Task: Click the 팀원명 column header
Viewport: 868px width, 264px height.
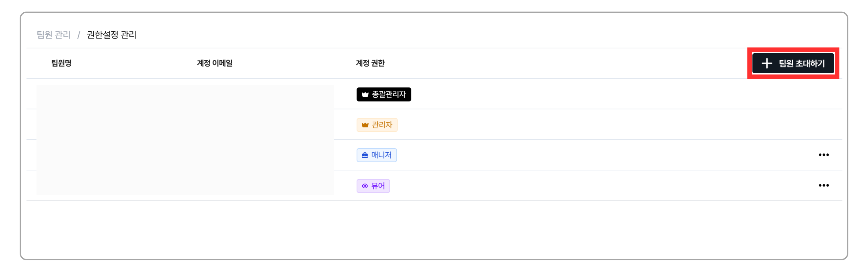Action: coord(61,63)
